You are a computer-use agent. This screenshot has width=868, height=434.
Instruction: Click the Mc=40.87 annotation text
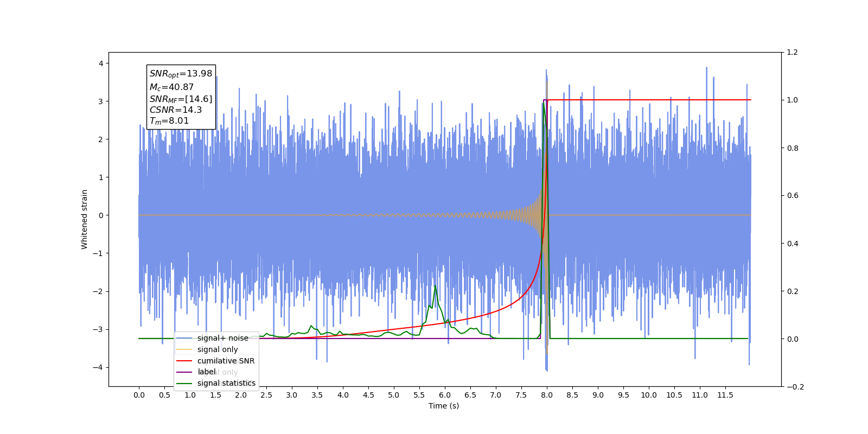click(x=171, y=87)
